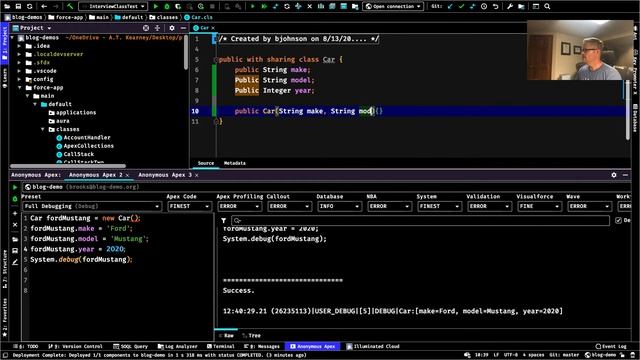This screenshot has width=640, height=360.
Task: Change the System FINEST log level
Action: tap(439, 206)
